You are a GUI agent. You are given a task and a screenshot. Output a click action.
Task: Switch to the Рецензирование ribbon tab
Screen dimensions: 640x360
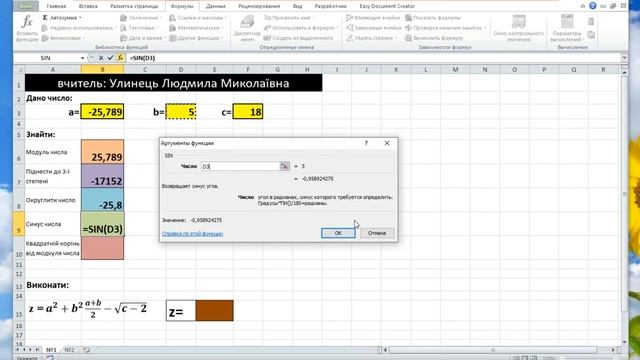pyautogui.click(x=259, y=7)
